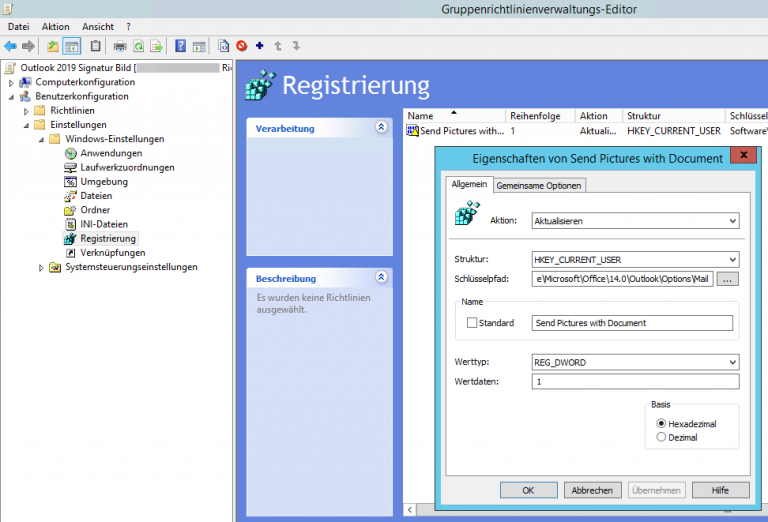Select INI-Dateien in the tree
This screenshot has width=768, height=522.
[x=104, y=224]
